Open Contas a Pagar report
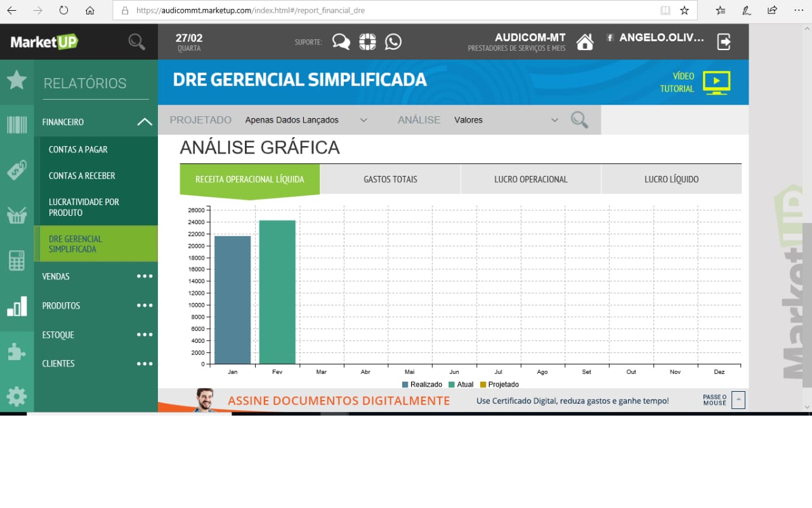This screenshot has width=812, height=508. point(78,149)
